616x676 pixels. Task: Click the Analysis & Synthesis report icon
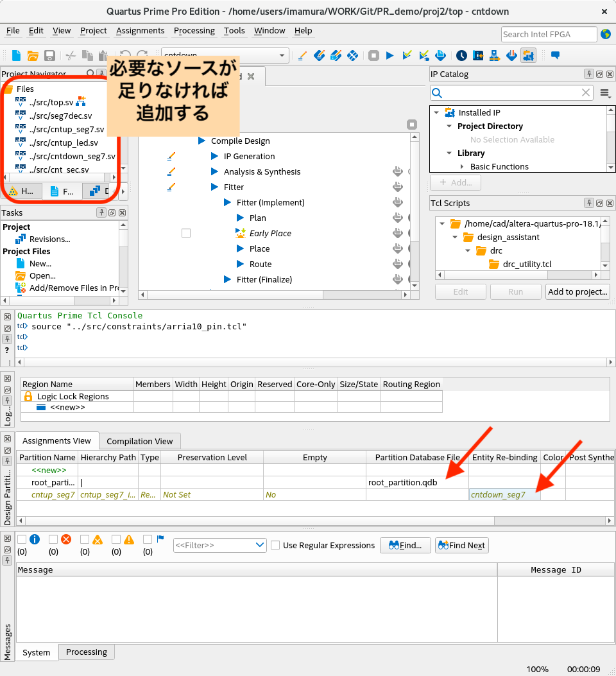click(x=398, y=171)
